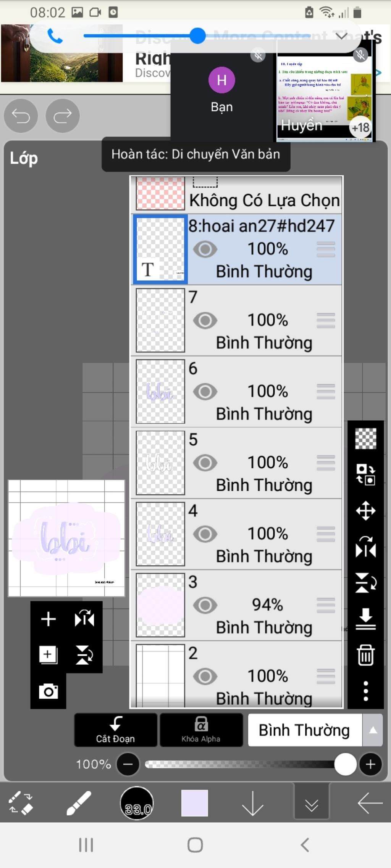The height and width of the screenshot is (868, 391).
Task: Hide text layer 8:hoai an27#hd247
Action: 205,249
